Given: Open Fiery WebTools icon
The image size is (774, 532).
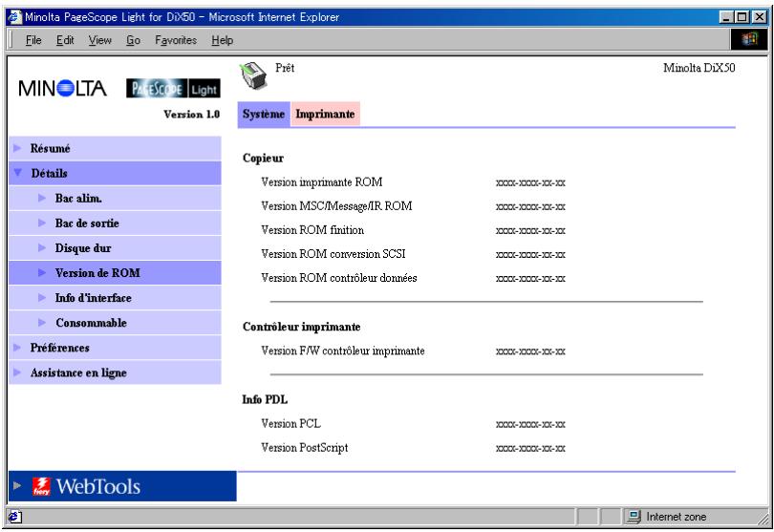Looking at the screenshot, I should click(41, 486).
